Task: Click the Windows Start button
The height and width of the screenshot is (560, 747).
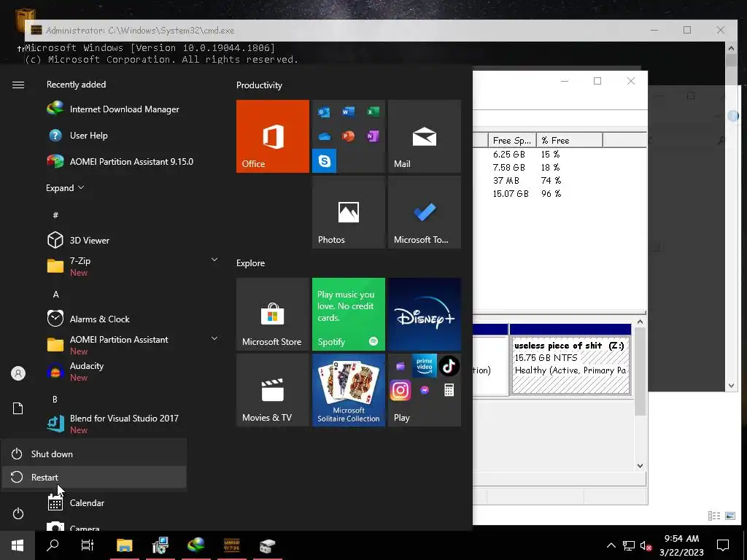Action: coord(18,545)
